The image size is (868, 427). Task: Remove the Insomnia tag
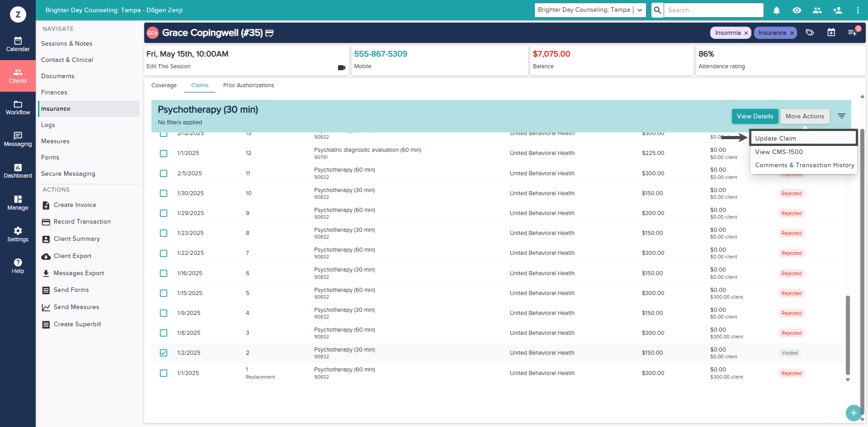pos(746,33)
